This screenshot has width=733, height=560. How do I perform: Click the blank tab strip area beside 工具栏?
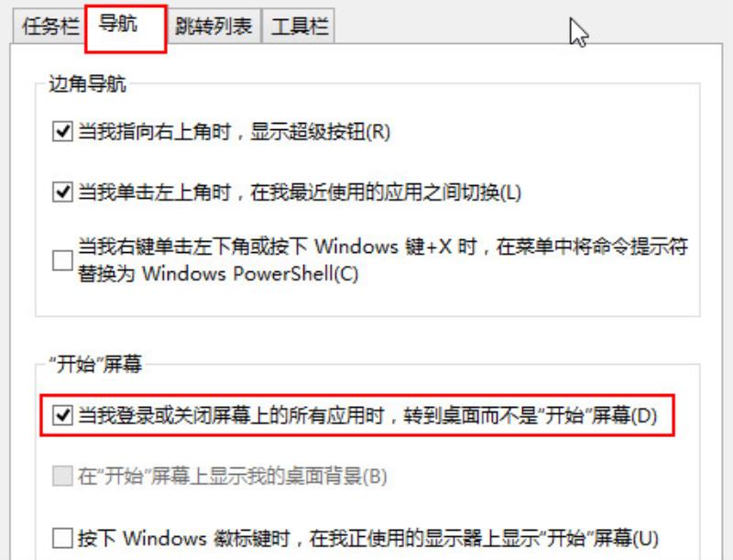(529, 26)
